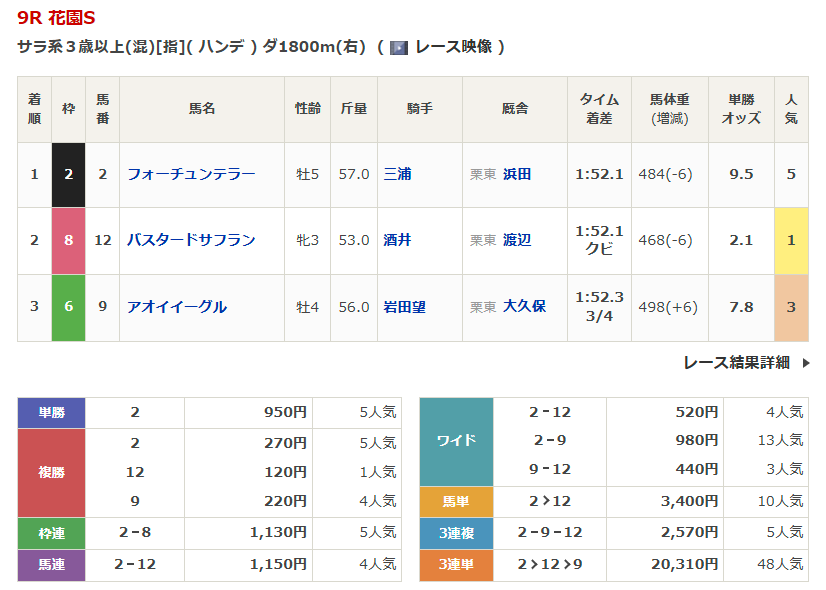Click pink frame number 8 box

(69, 240)
